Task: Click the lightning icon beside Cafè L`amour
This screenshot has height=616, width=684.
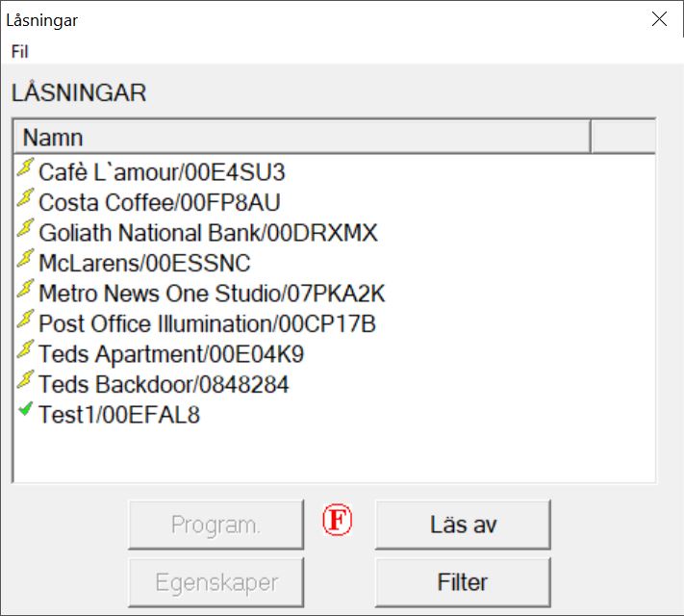Action: tap(26, 170)
